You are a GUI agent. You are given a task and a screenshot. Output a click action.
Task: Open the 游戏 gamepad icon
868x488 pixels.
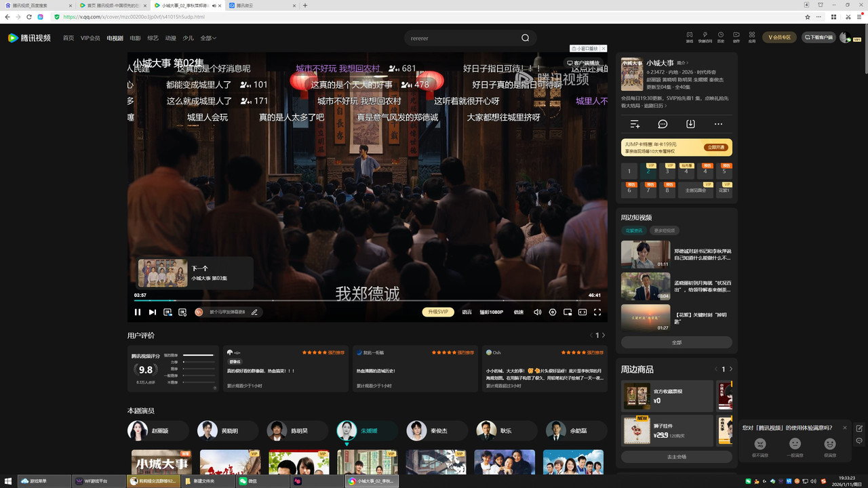pyautogui.click(x=690, y=37)
